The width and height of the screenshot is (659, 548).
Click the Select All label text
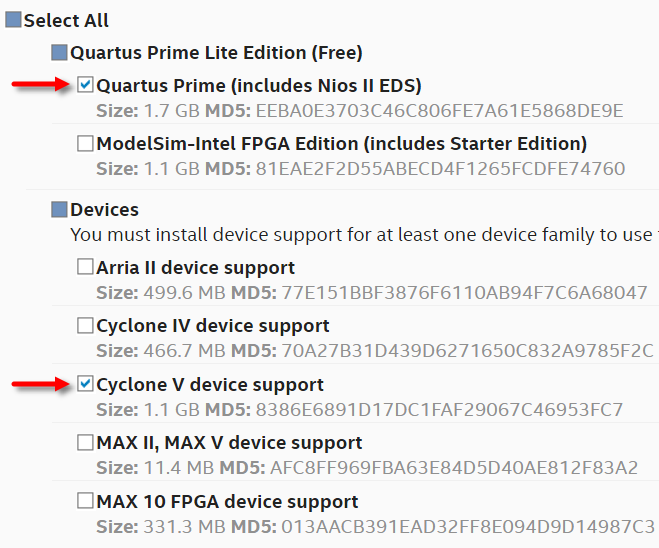[66, 20]
